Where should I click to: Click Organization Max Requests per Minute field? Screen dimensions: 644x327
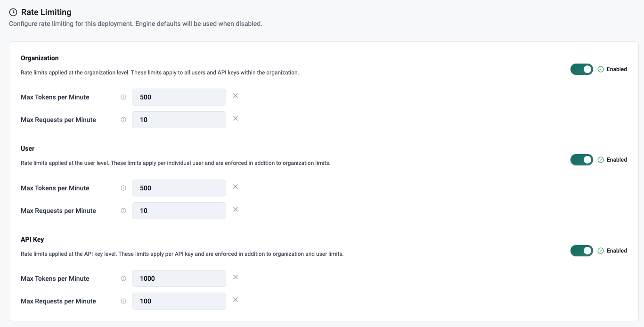coord(179,120)
